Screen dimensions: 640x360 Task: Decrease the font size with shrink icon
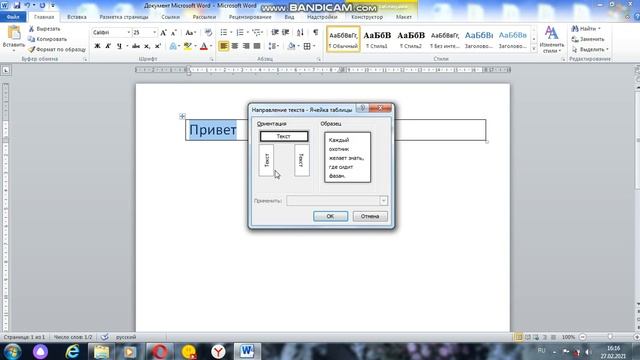click(x=174, y=32)
